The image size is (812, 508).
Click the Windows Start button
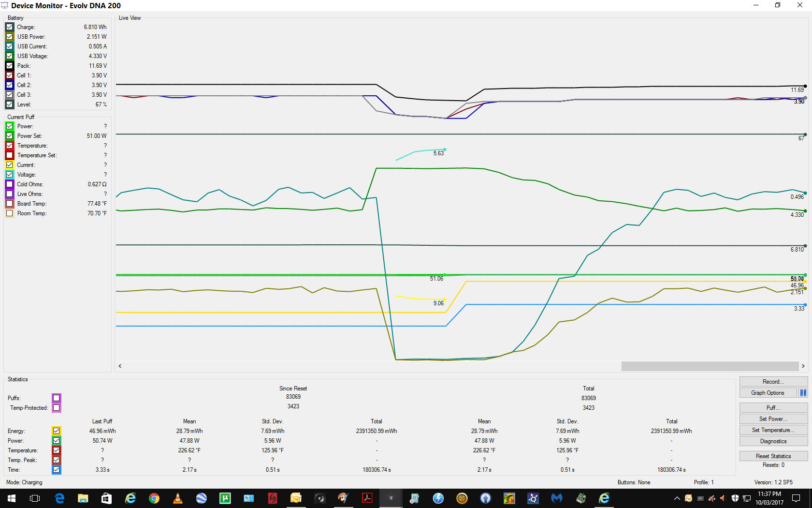(x=12, y=498)
